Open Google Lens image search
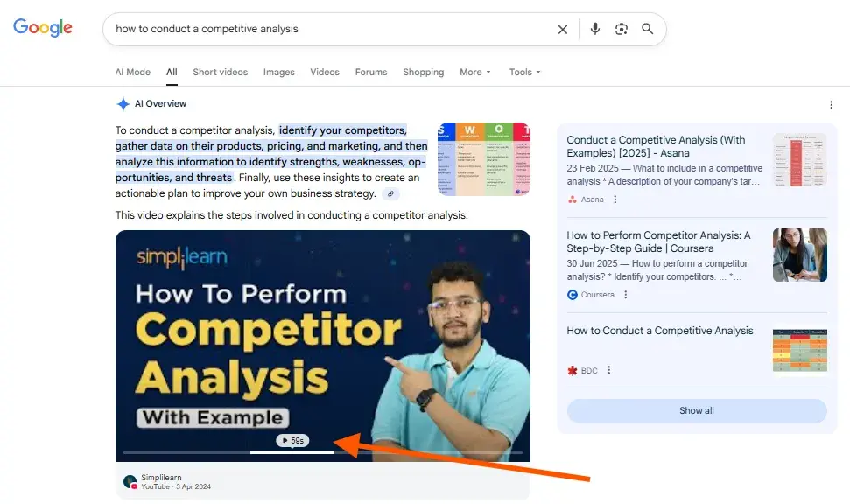Screen dimensions: 850x504 click(x=622, y=29)
